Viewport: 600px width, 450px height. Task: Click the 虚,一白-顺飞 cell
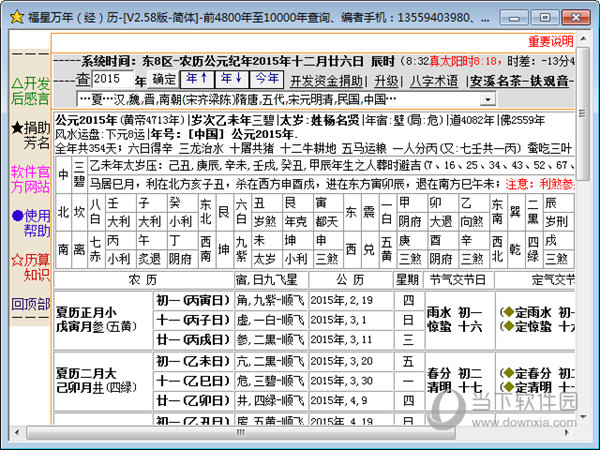271,320
